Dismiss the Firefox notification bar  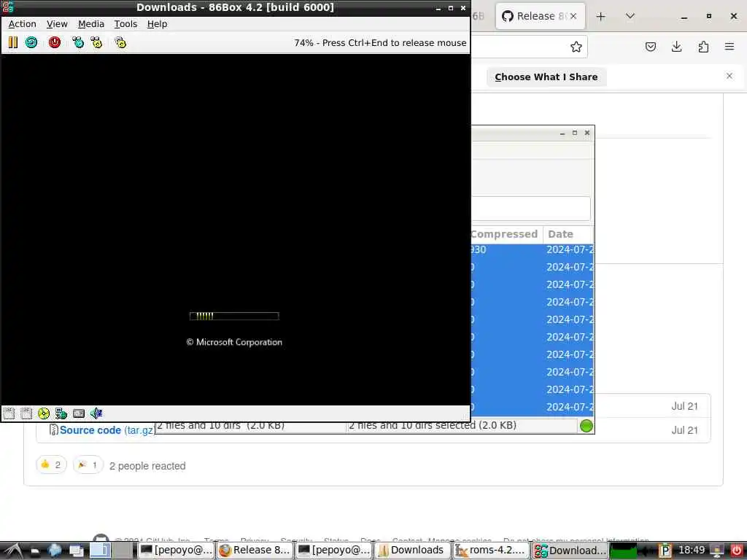coord(729,76)
